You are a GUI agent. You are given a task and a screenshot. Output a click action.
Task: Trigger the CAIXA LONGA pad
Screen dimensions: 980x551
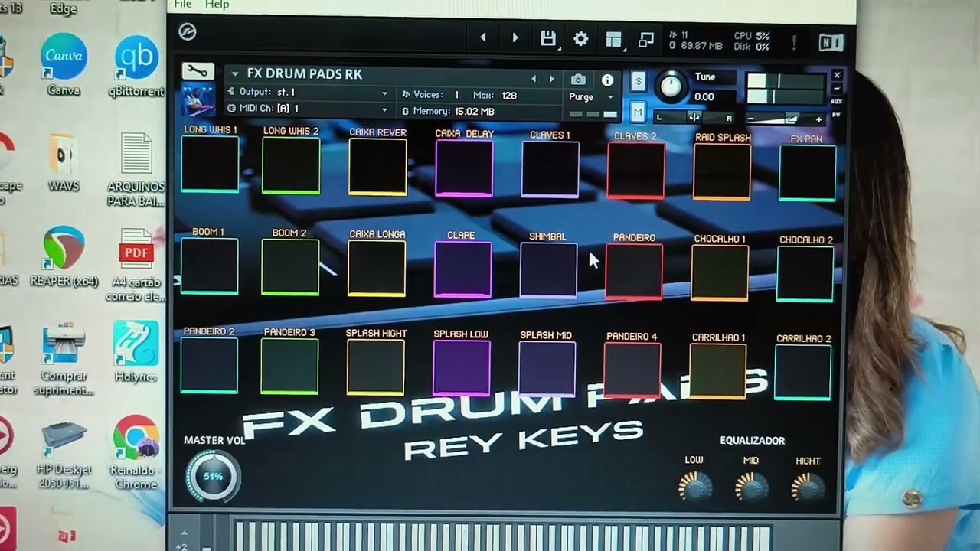pos(377,269)
